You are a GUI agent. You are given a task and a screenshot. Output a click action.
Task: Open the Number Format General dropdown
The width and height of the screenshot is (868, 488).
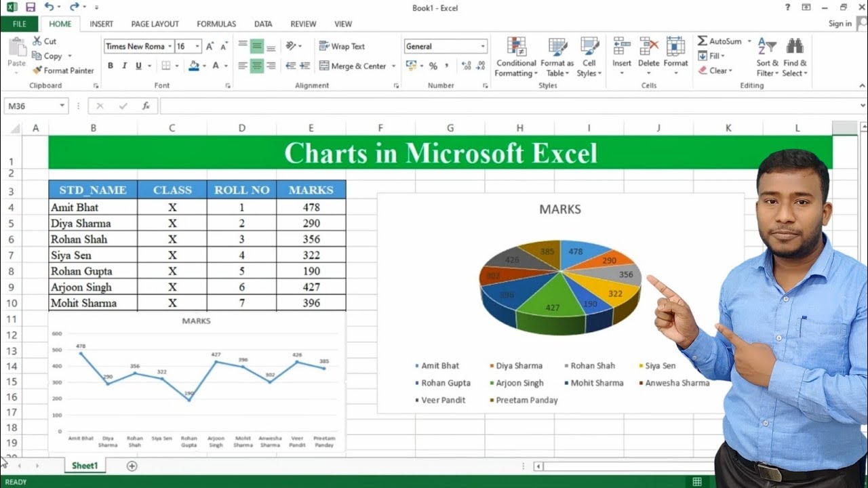tap(483, 46)
